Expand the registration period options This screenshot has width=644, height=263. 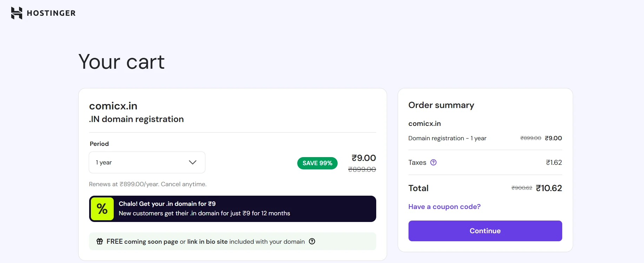tap(147, 162)
